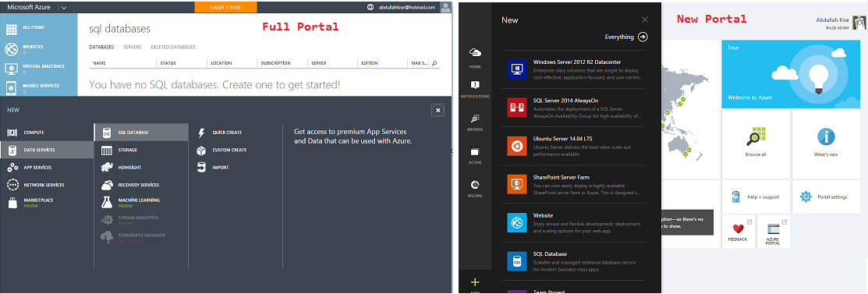Select Network Services in the New menu
Image resolution: width=868 pixels, height=294 pixels.
coord(47,185)
